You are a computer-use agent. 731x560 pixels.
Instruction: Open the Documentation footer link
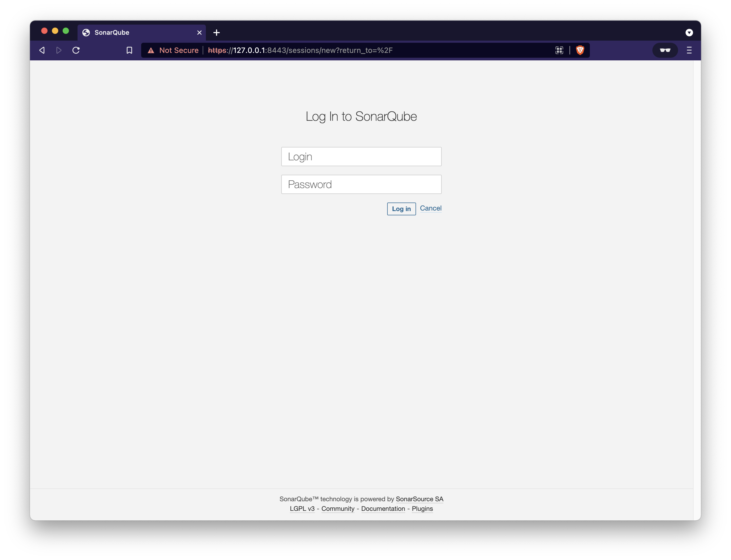(x=383, y=509)
